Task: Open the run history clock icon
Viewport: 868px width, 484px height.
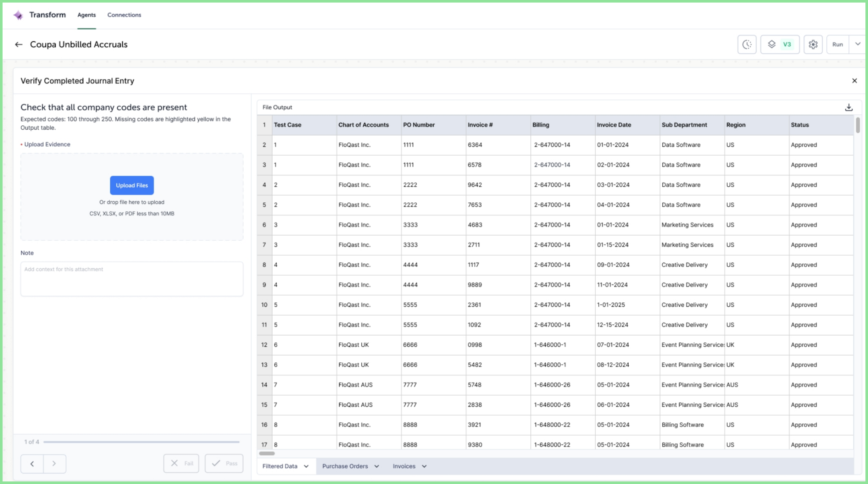Action: tap(747, 45)
